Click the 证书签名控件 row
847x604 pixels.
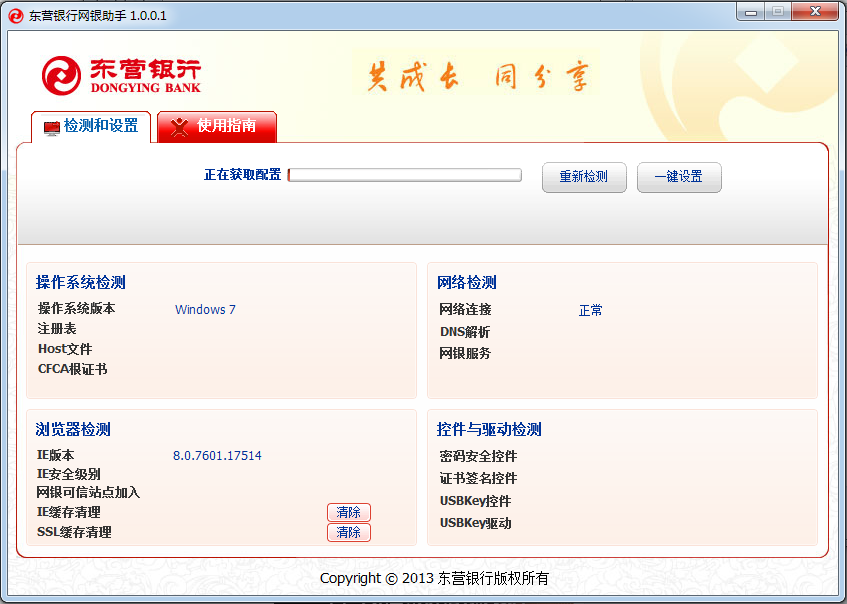(478, 478)
